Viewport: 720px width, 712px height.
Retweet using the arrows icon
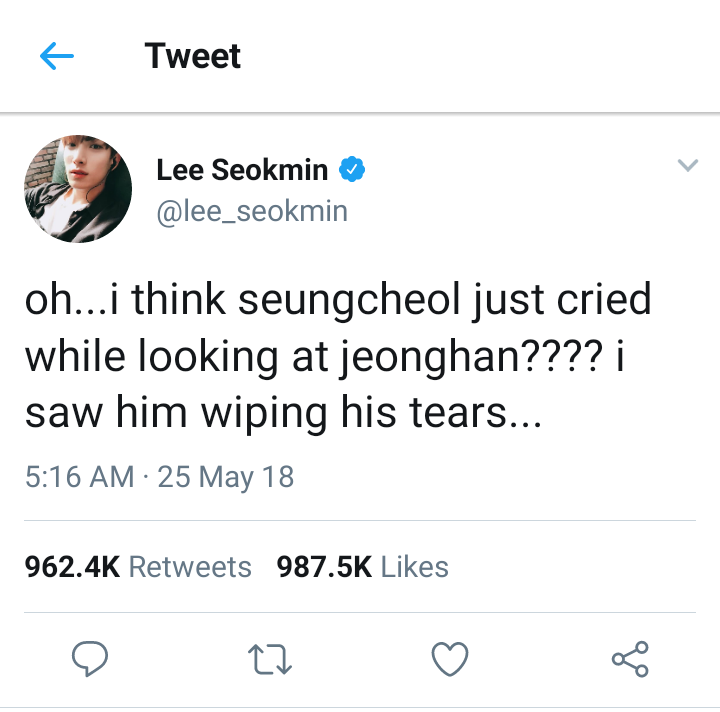(x=270, y=659)
